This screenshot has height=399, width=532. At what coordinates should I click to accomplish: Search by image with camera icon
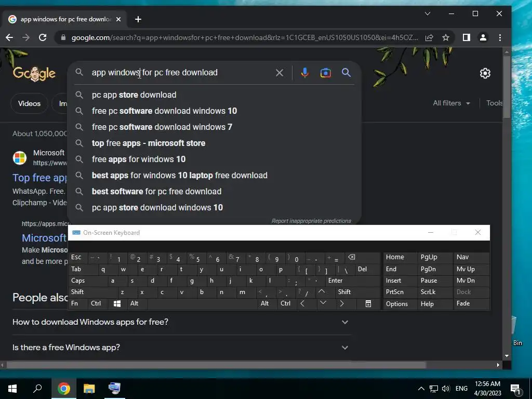click(325, 73)
